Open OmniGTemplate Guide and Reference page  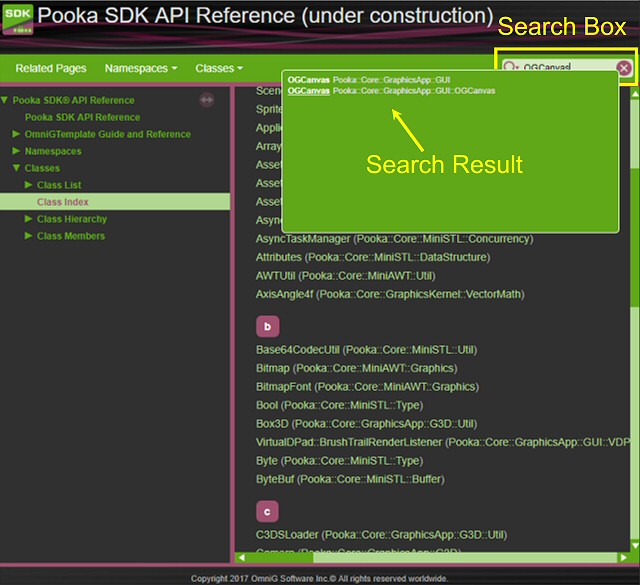[x=108, y=134]
